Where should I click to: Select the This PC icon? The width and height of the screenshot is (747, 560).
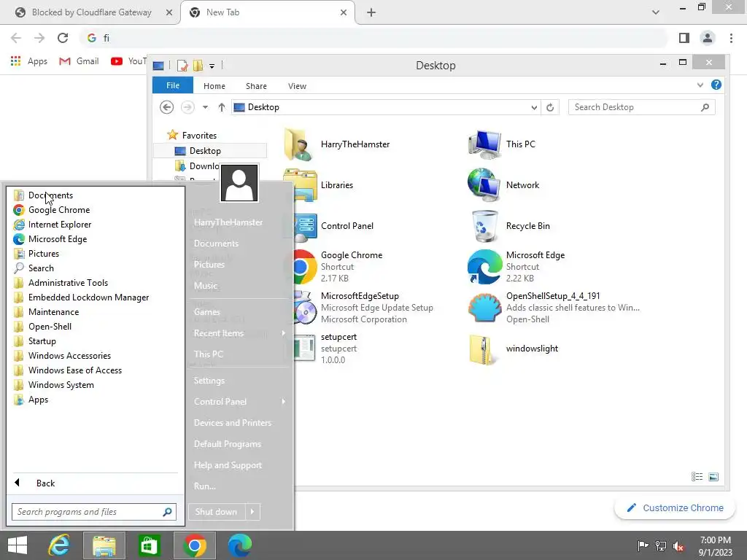[x=502, y=144]
